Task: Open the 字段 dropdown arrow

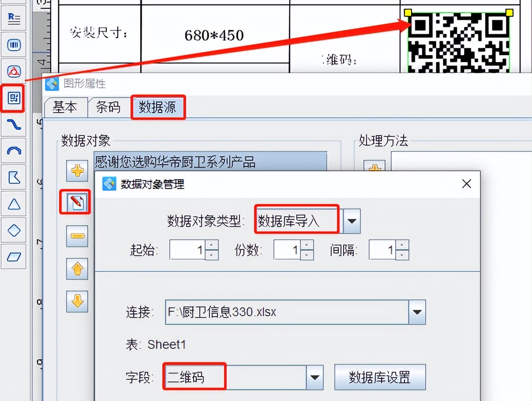Action: click(315, 378)
